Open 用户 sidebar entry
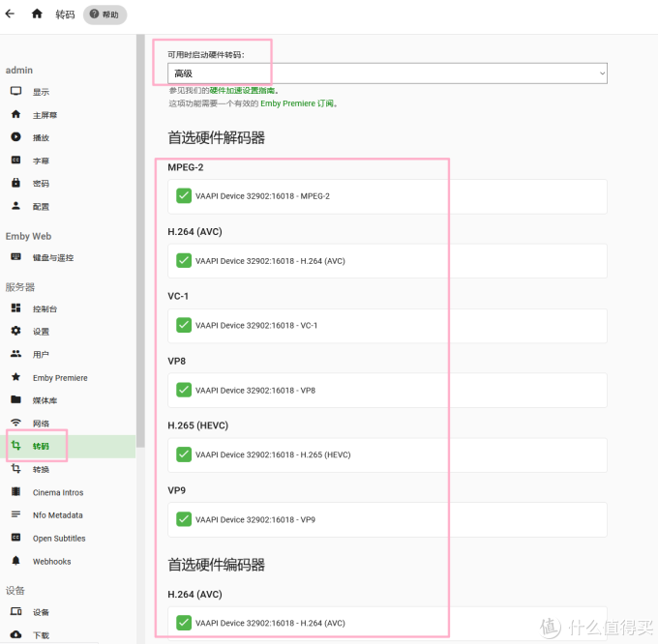 click(x=68, y=354)
